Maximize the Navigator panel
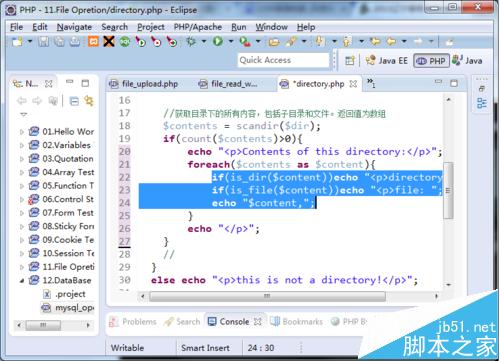The width and height of the screenshot is (500, 361). [x=85, y=83]
